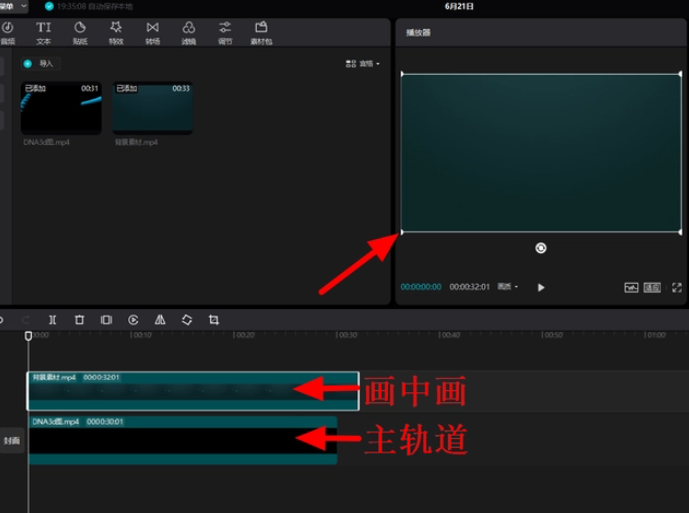This screenshot has height=513, width=689.
Task: Select the 背景素材.mp4 media thumbnail
Action: click(152, 108)
